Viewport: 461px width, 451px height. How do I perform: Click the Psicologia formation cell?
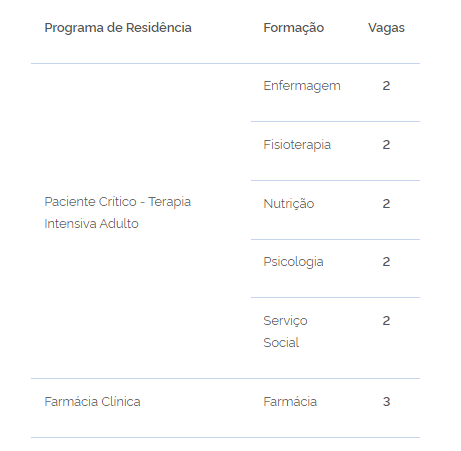pyautogui.click(x=293, y=262)
